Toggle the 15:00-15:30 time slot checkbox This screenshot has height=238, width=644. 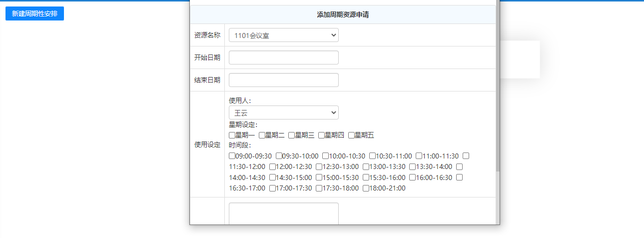[x=319, y=177]
